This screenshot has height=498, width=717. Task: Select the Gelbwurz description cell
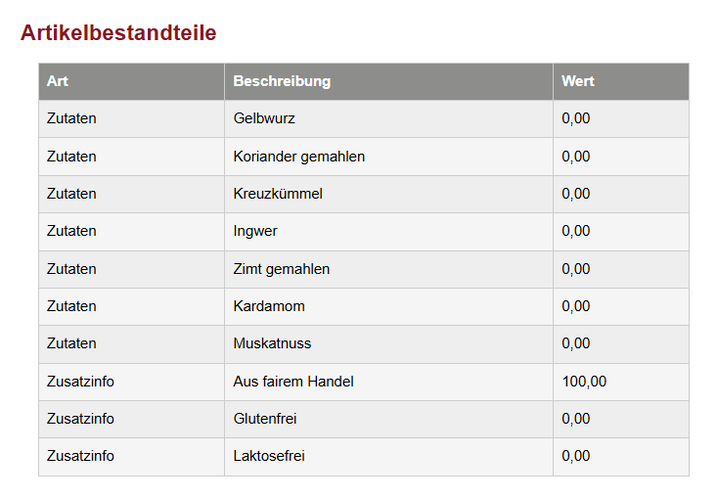pyautogui.click(x=264, y=119)
